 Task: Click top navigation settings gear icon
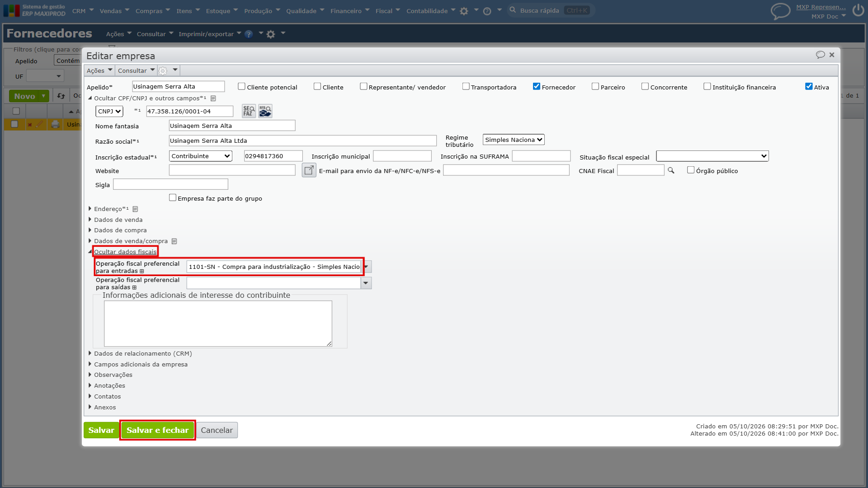(x=464, y=11)
